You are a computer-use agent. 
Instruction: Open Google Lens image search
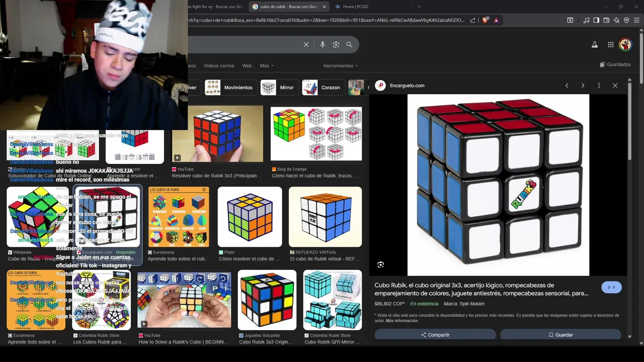[x=336, y=45]
